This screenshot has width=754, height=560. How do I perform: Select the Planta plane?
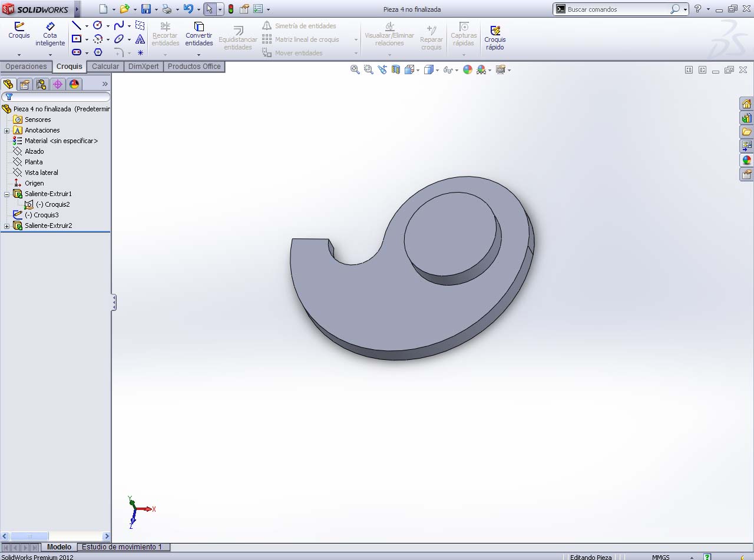[34, 162]
